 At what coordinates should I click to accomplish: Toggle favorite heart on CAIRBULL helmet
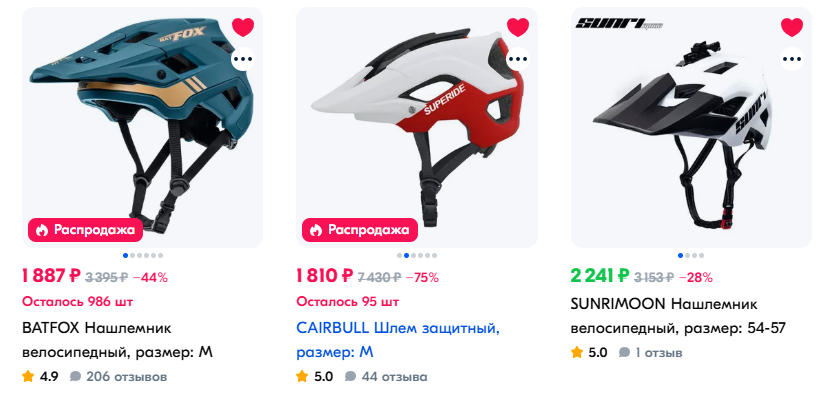click(518, 27)
